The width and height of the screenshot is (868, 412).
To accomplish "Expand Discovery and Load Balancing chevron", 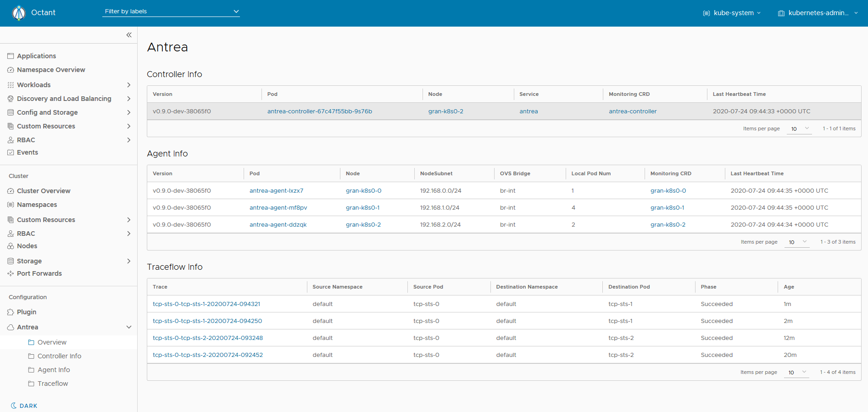I will (129, 99).
